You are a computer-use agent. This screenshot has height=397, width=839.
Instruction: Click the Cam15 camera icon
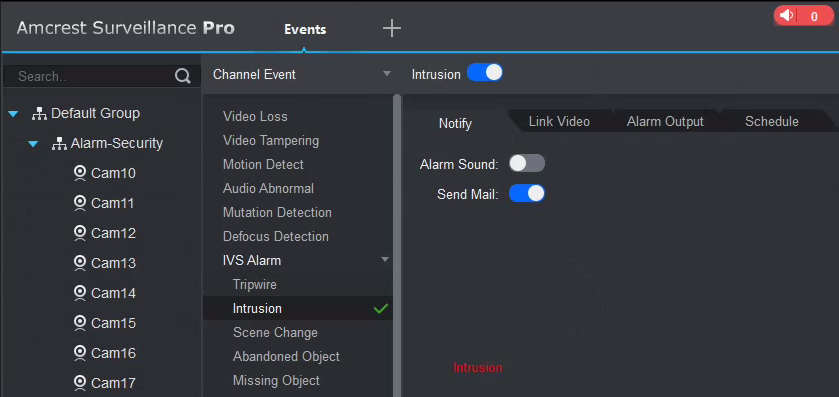coord(80,323)
